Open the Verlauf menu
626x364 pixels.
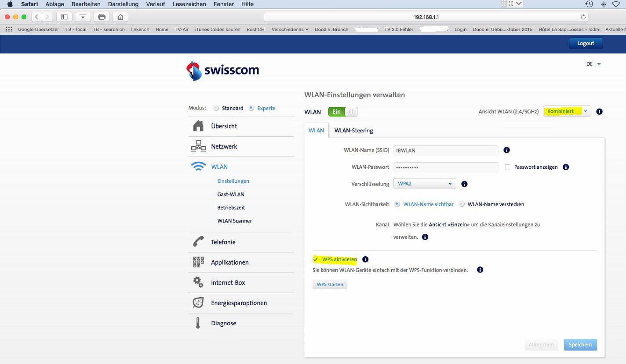pos(156,4)
